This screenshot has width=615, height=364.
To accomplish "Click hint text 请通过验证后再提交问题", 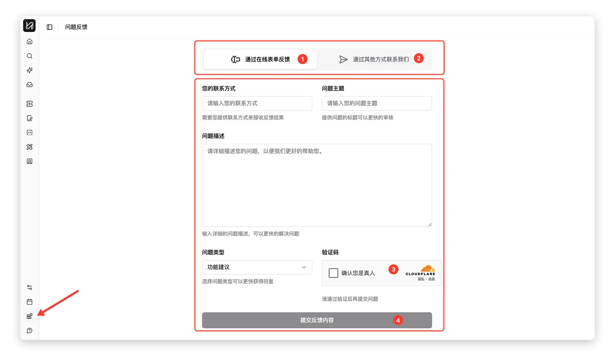I will pos(350,299).
